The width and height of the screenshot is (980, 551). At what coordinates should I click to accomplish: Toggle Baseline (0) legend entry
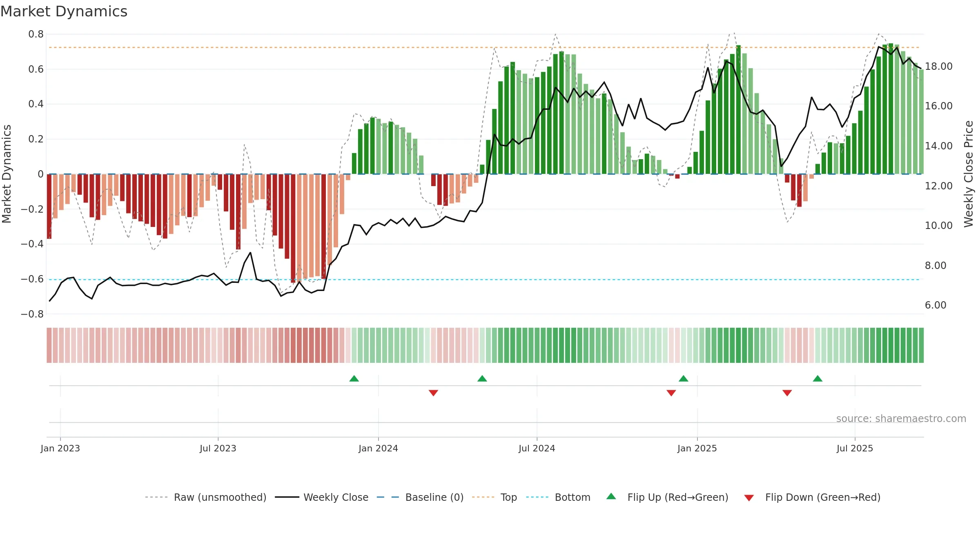point(420,497)
